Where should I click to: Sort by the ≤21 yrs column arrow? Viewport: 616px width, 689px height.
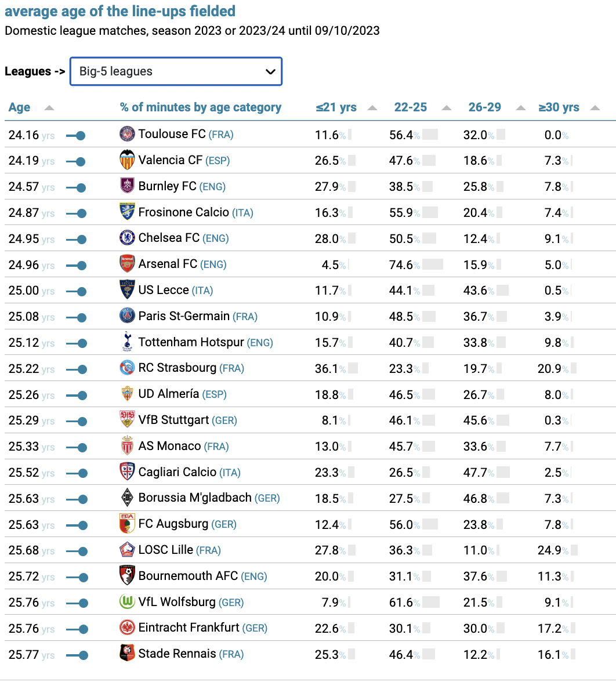(372, 108)
